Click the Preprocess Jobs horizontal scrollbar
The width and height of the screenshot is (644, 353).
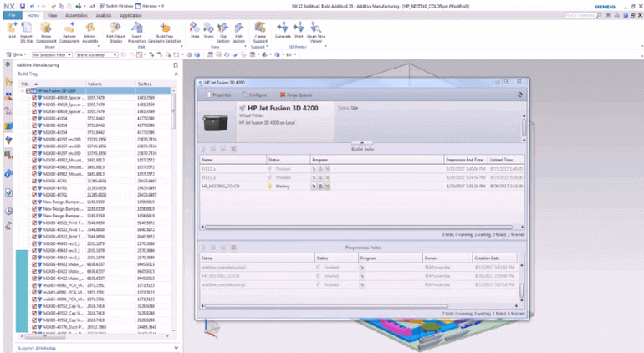[326, 306]
